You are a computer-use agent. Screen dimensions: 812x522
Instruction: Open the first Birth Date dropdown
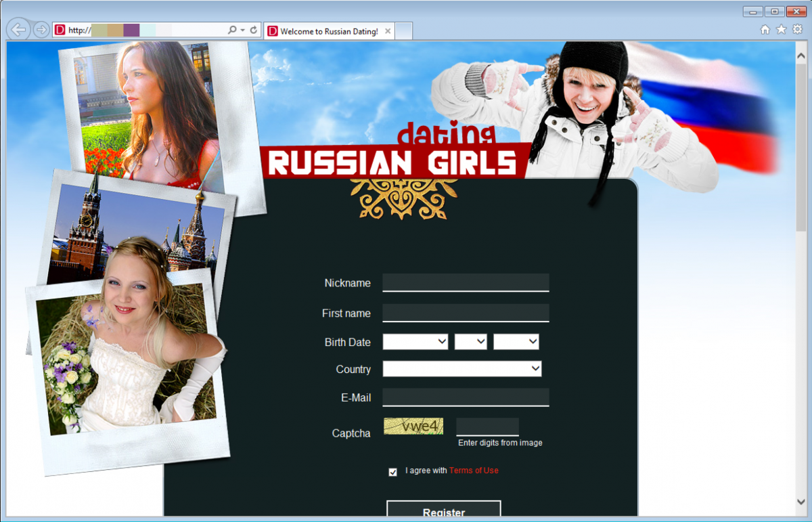click(x=415, y=342)
